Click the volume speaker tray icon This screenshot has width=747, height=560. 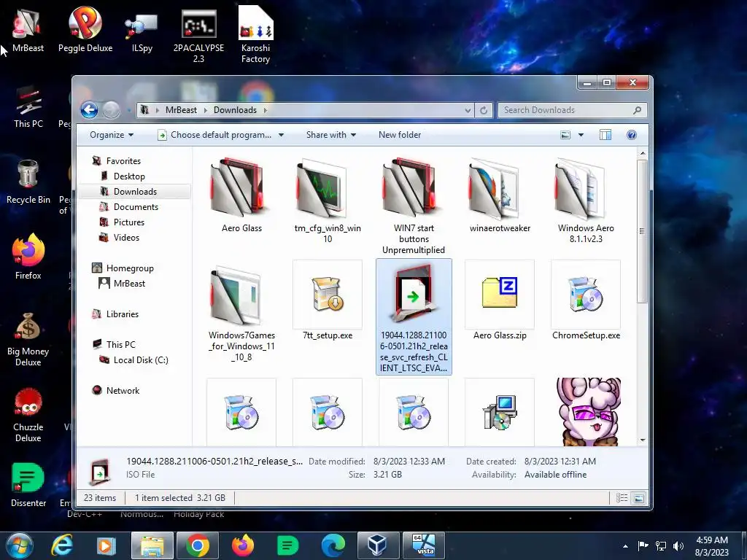tap(678, 546)
